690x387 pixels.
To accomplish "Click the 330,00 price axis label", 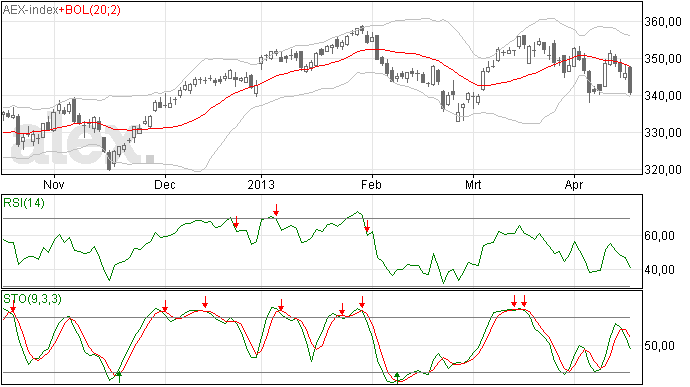I will click(663, 133).
